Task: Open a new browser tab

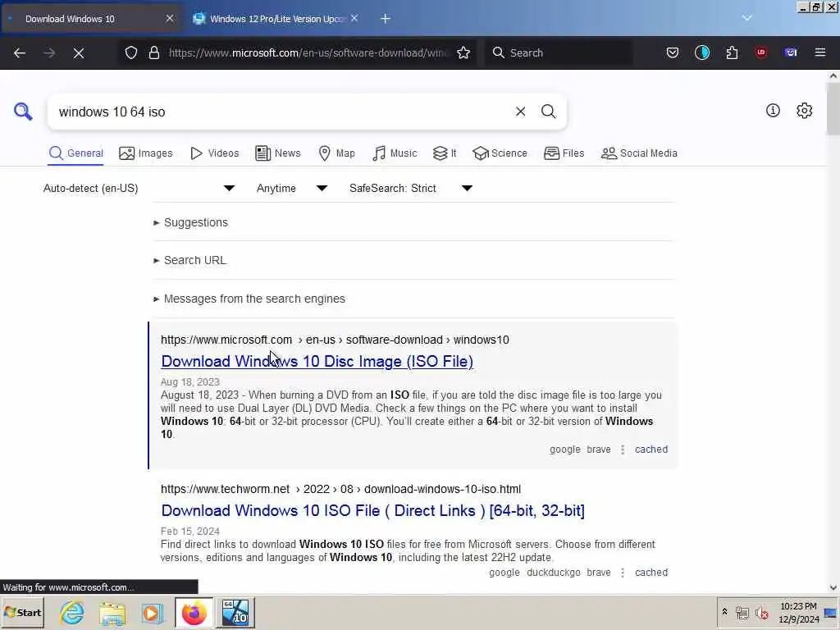Action: pos(386,19)
